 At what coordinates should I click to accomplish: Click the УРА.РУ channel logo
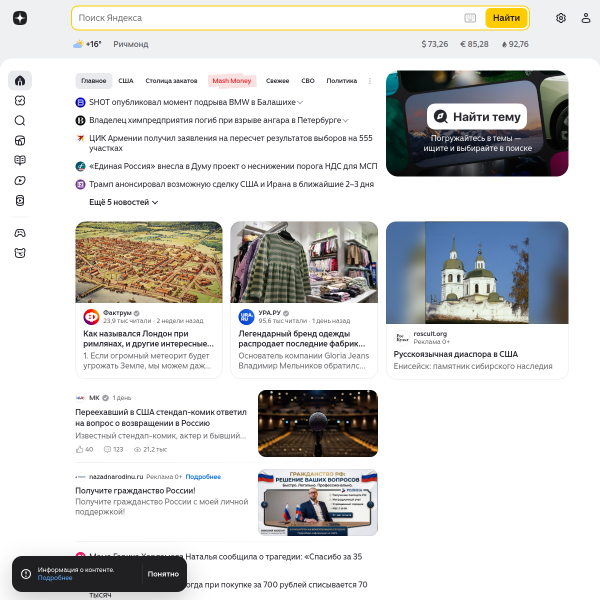pyautogui.click(x=246, y=317)
